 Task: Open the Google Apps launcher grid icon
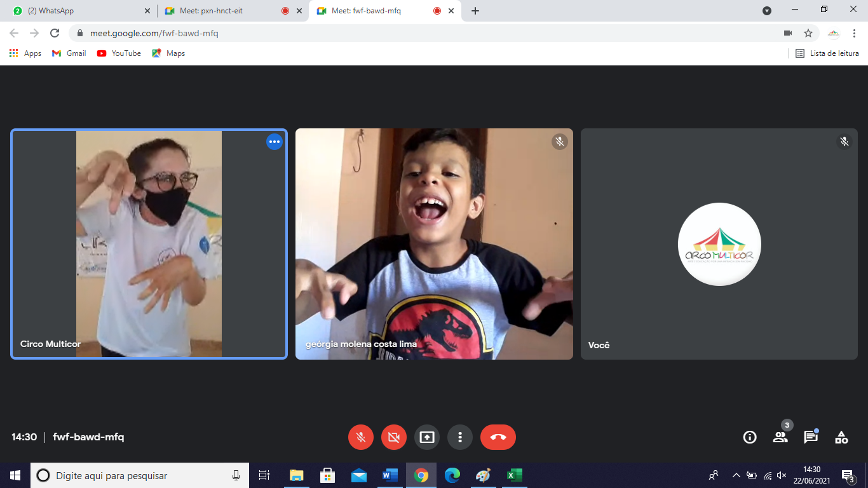pyautogui.click(x=13, y=53)
